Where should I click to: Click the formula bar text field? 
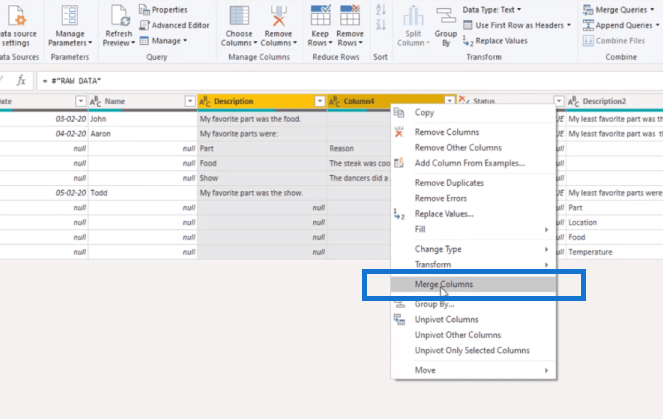(x=350, y=81)
